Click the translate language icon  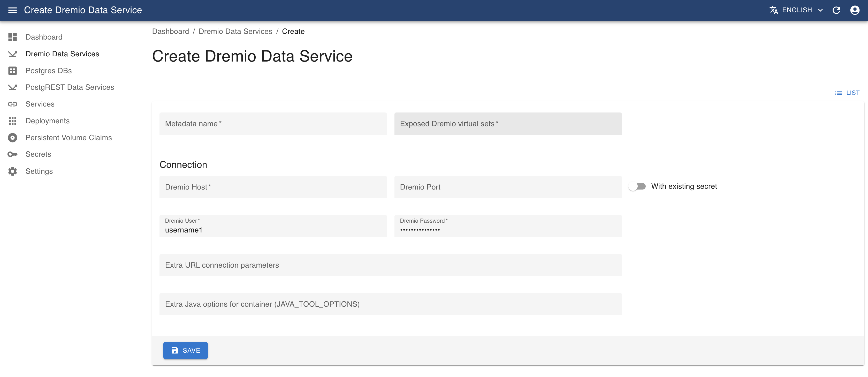[x=774, y=10]
